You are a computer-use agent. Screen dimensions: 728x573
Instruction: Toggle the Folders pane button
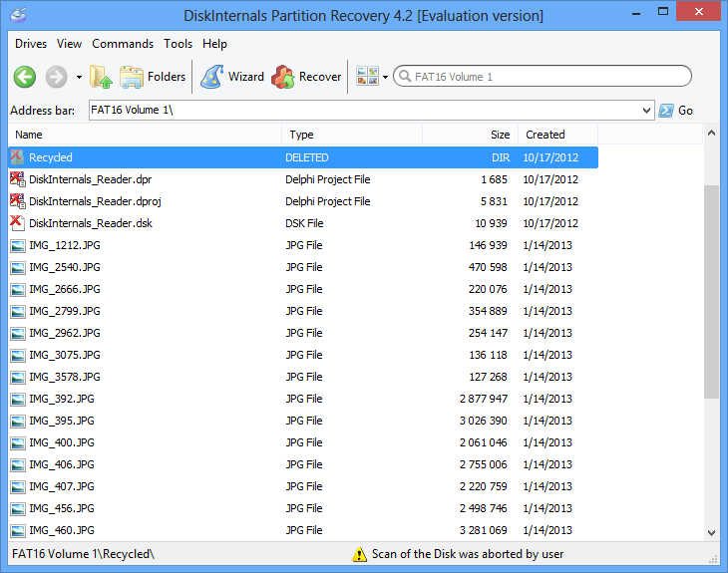click(153, 77)
